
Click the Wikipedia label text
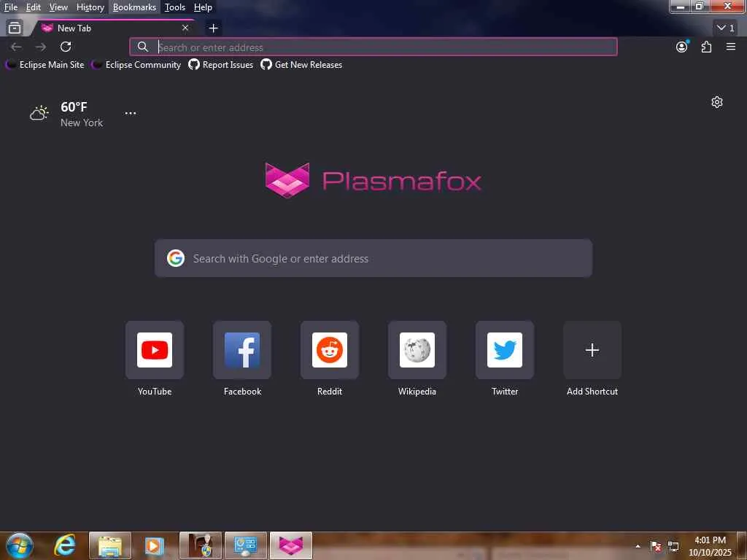pyautogui.click(x=417, y=392)
